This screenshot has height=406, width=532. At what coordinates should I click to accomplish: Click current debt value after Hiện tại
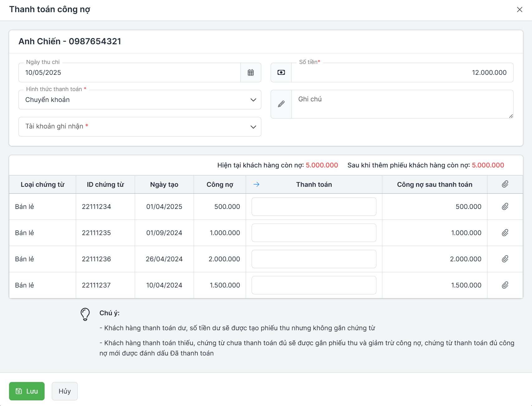[322, 165]
